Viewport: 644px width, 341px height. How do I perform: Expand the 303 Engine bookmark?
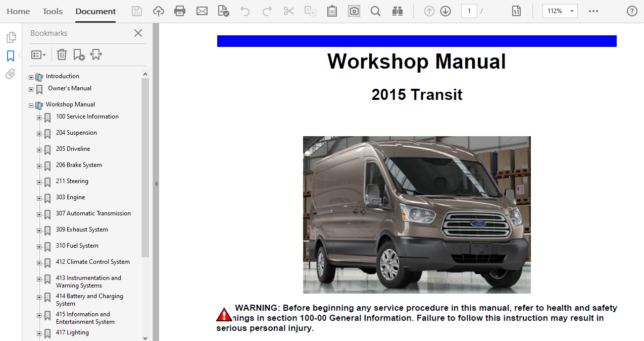[39, 198]
